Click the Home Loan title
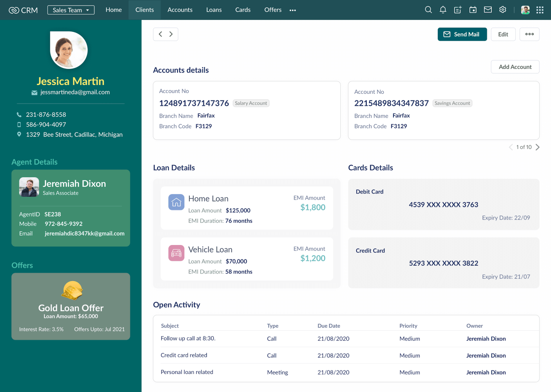 pos(208,199)
